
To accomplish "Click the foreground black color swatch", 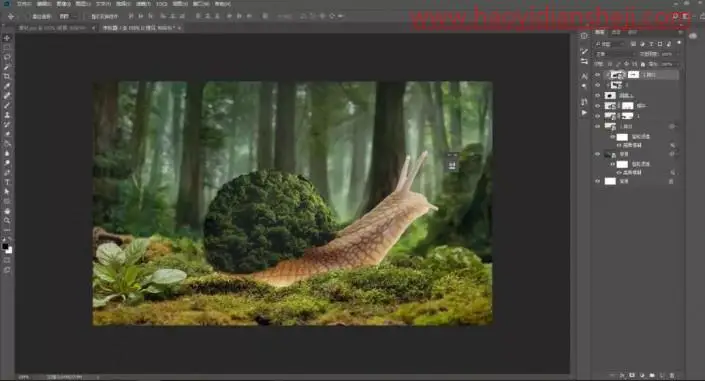I will (x=5, y=247).
